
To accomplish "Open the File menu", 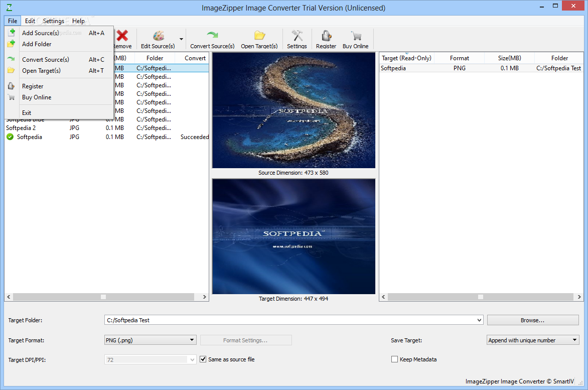I will click(13, 21).
